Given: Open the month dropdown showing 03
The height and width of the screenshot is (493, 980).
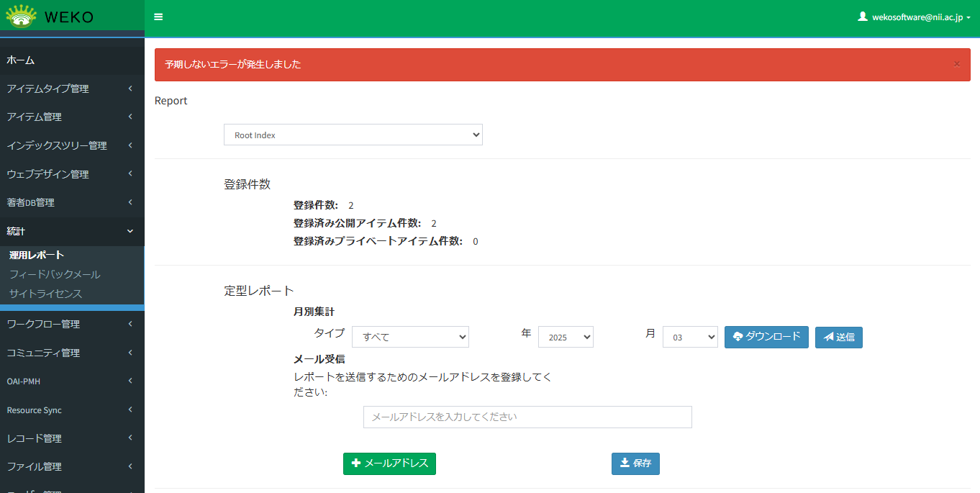Looking at the screenshot, I should pos(690,337).
